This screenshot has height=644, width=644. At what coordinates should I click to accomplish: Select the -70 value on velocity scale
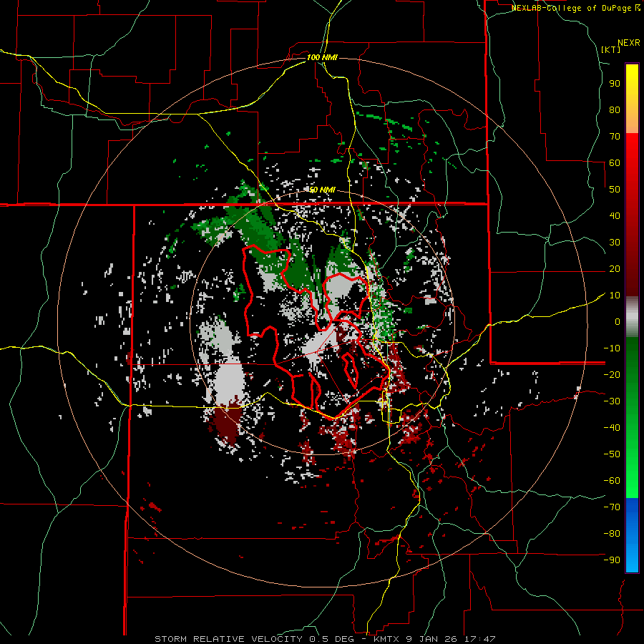[612, 507]
